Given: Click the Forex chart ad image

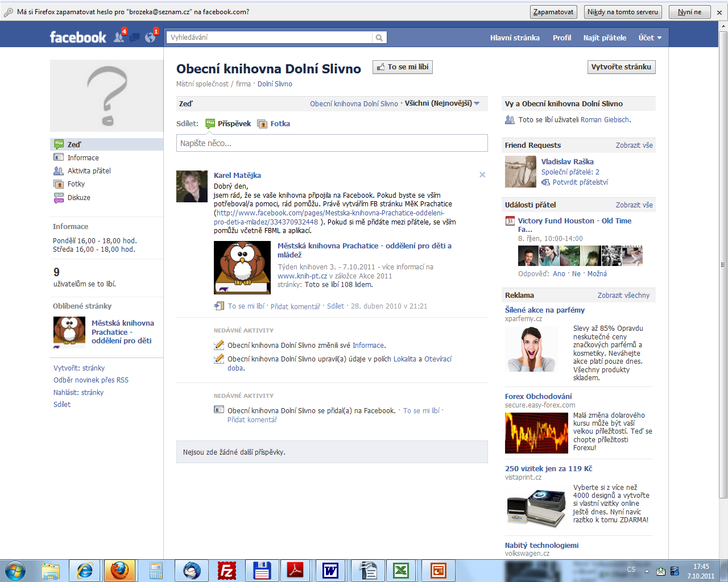Looking at the screenshot, I should coord(536,433).
